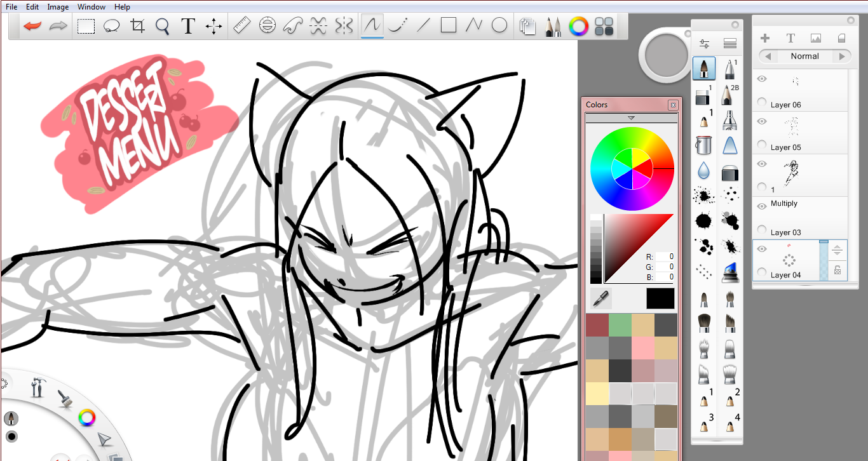Screen dimensions: 868x461
Task: Click the grey Redo arrow in the toolbar
Action: 58,26
